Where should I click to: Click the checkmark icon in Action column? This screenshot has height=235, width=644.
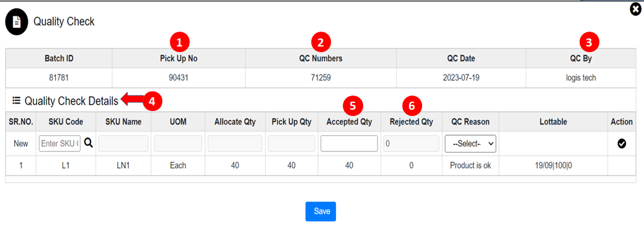coord(622,143)
